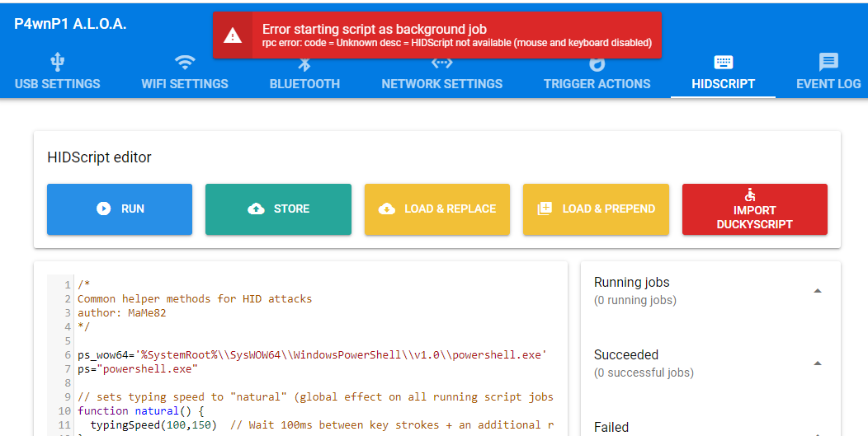
Task: Click the Failed jobs heading
Action: point(611,427)
